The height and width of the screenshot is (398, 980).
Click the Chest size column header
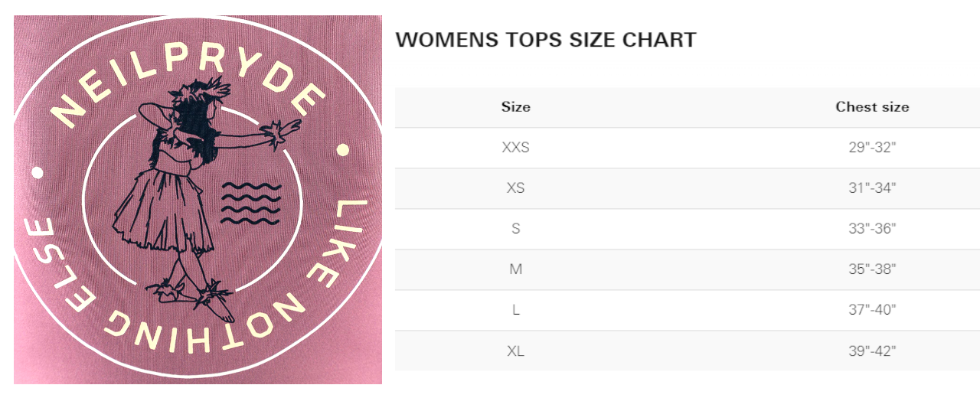[872, 107]
